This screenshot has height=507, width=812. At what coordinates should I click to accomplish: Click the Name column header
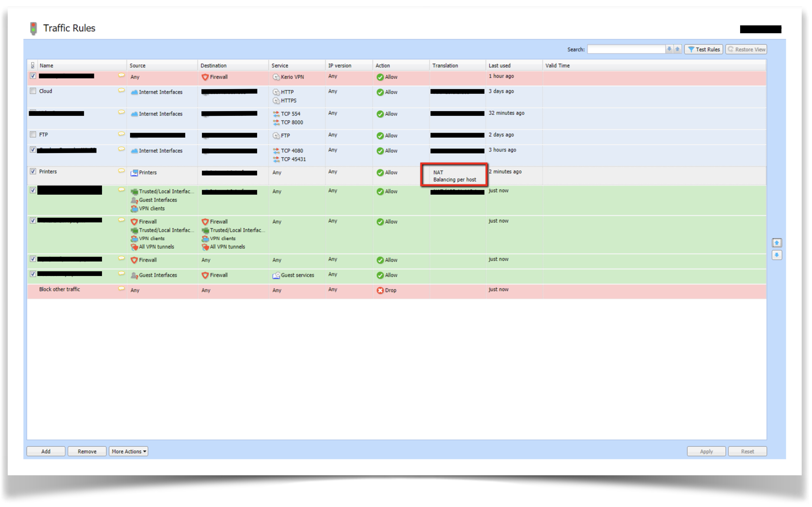[46, 65]
